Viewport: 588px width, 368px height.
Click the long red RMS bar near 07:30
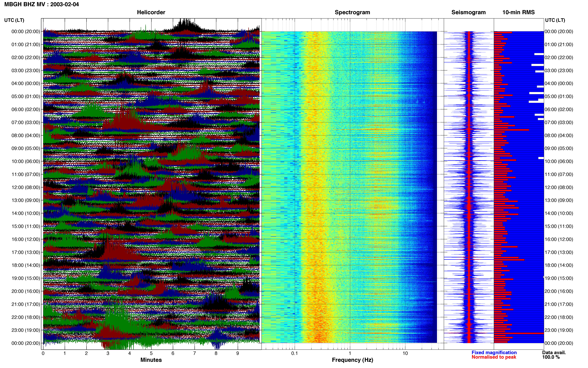(511, 130)
